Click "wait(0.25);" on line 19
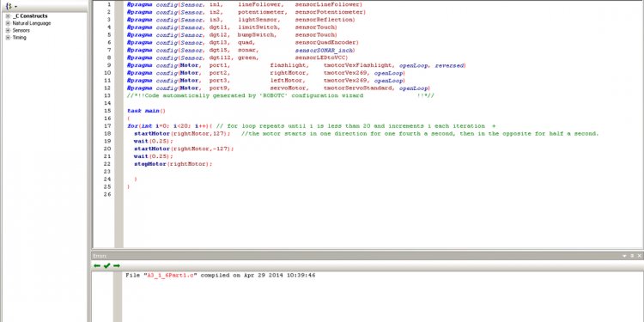 (154, 142)
